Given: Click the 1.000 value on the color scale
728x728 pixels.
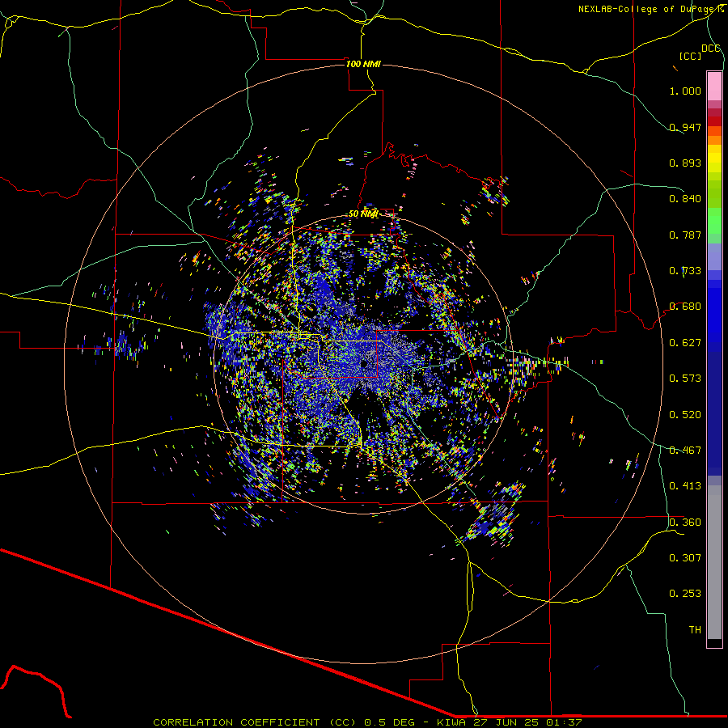Looking at the screenshot, I should point(685,91).
